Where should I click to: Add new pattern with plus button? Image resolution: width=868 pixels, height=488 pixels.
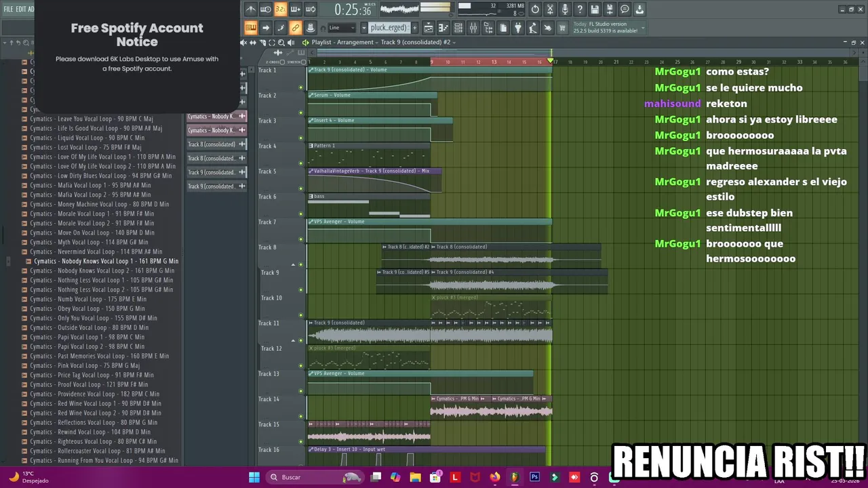(414, 28)
